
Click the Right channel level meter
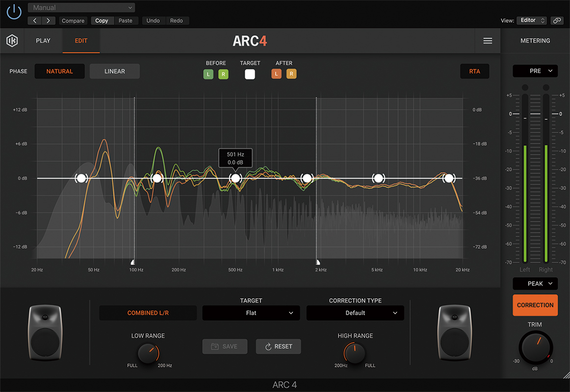click(545, 178)
